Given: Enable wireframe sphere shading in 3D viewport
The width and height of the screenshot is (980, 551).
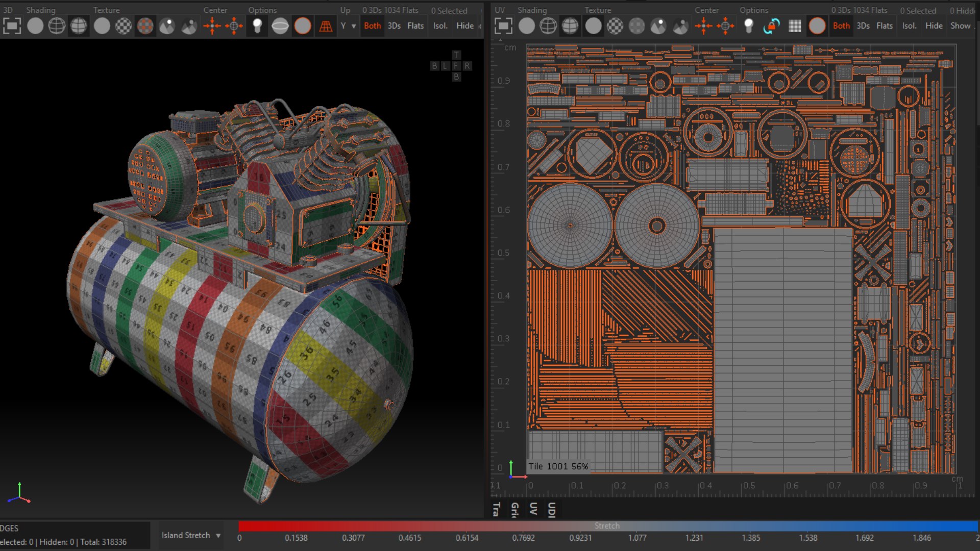Looking at the screenshot, I should coord(57,26).
